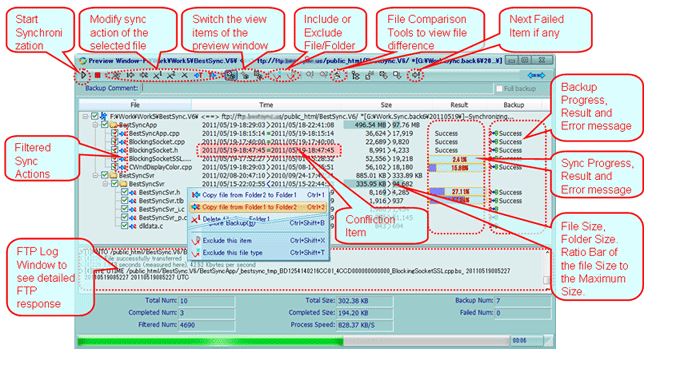Open the file comparison tool icon
This screenshot has width=686, height=376.
point(337,75)
